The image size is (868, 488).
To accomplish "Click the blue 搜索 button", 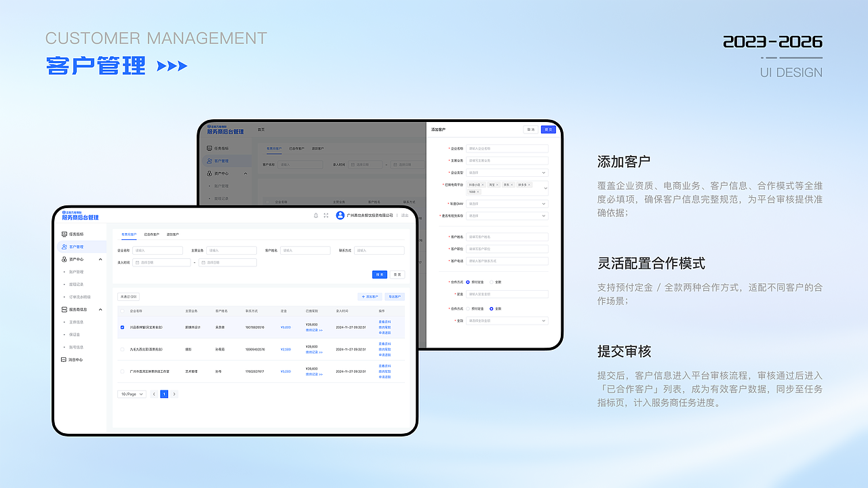I will point(380,274).
